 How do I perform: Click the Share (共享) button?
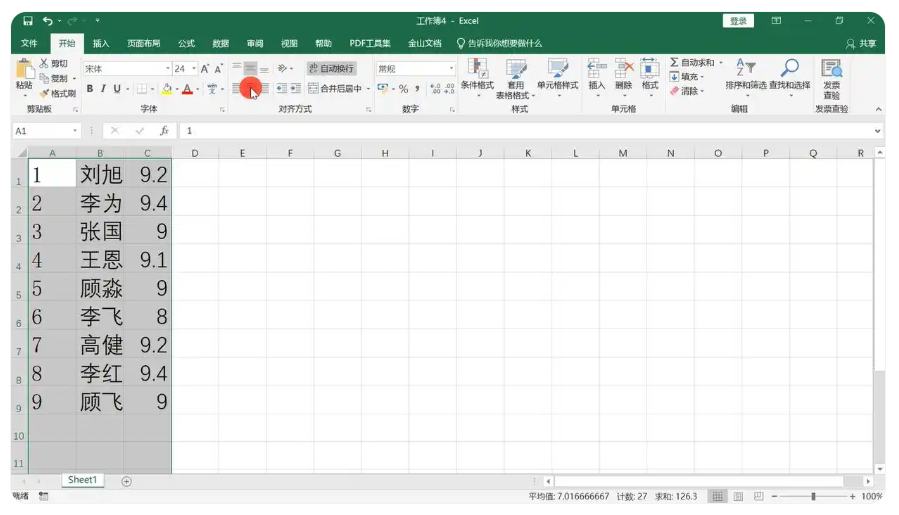click(861, 43)
